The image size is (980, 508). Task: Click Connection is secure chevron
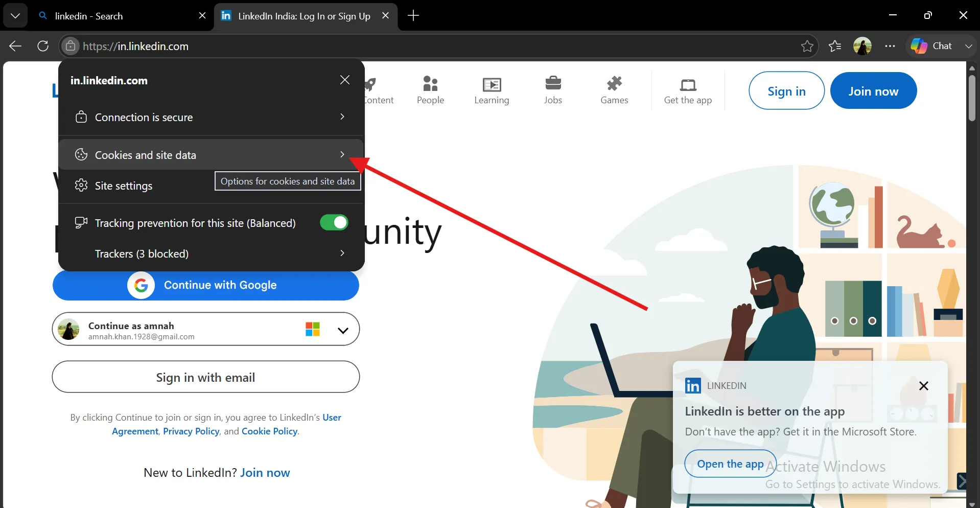342,117
